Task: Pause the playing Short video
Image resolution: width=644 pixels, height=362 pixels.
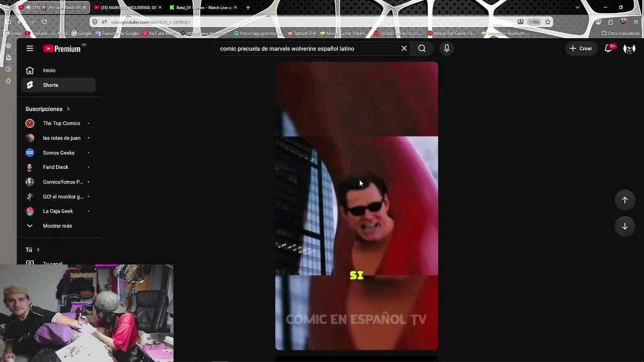Action: 357,206
